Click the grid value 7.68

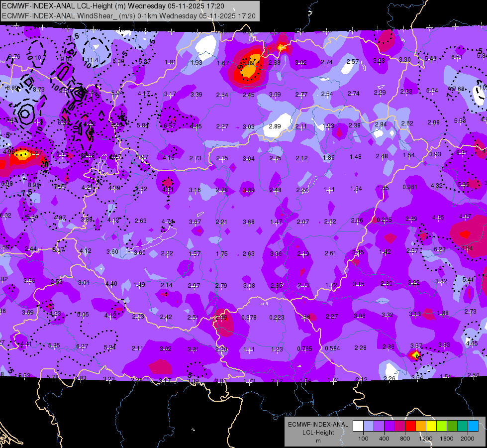(x=459, y=89)
